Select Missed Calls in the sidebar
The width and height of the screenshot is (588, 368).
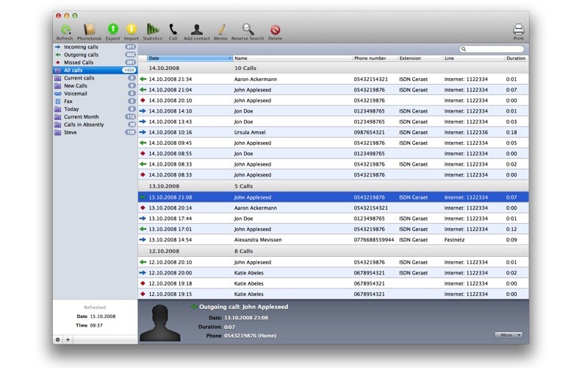[79, 63]
